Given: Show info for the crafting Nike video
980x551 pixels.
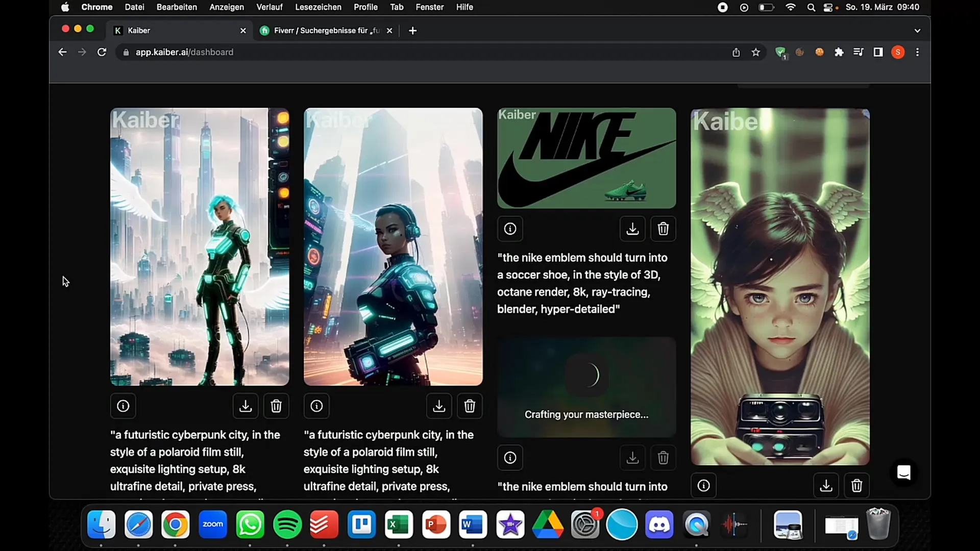Looking at the screenshot, I should click(510, 458).
